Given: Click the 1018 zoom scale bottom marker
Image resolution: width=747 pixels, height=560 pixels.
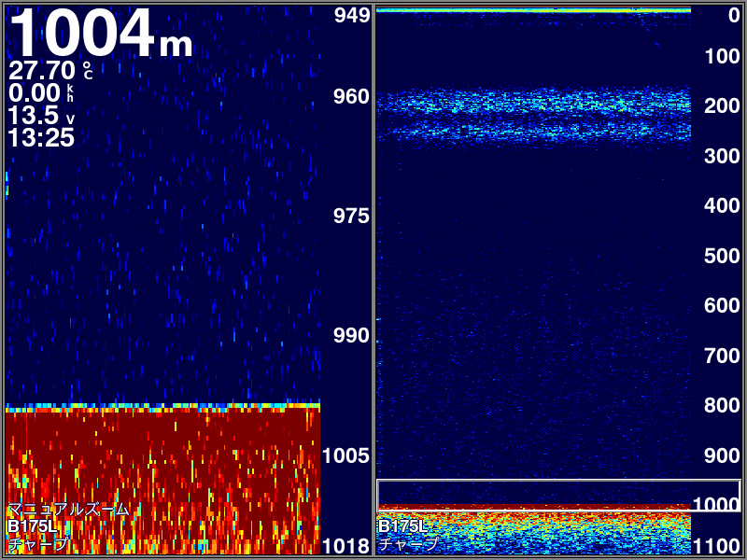Looking at the screenshot, I should (346, 546).
